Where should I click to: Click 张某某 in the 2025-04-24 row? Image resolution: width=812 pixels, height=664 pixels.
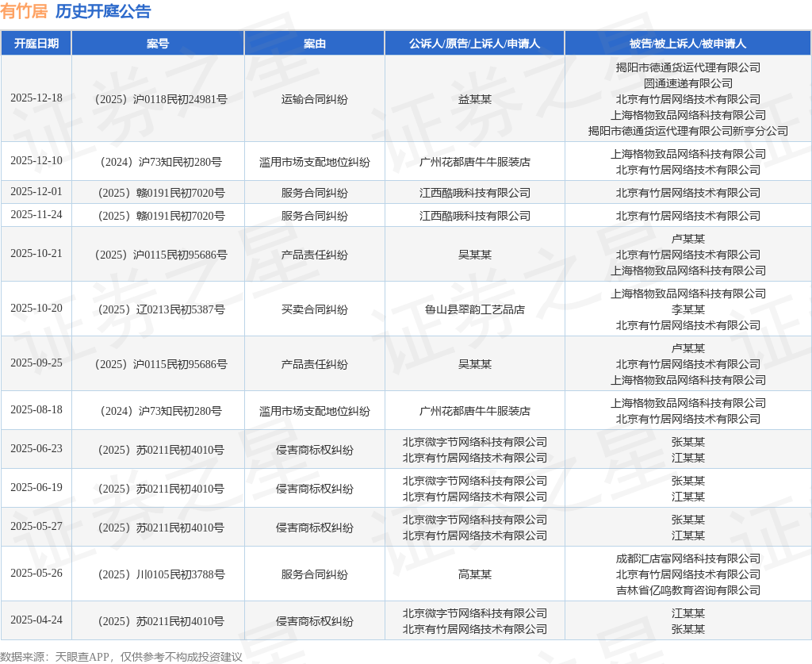click(x=688, y=629)
